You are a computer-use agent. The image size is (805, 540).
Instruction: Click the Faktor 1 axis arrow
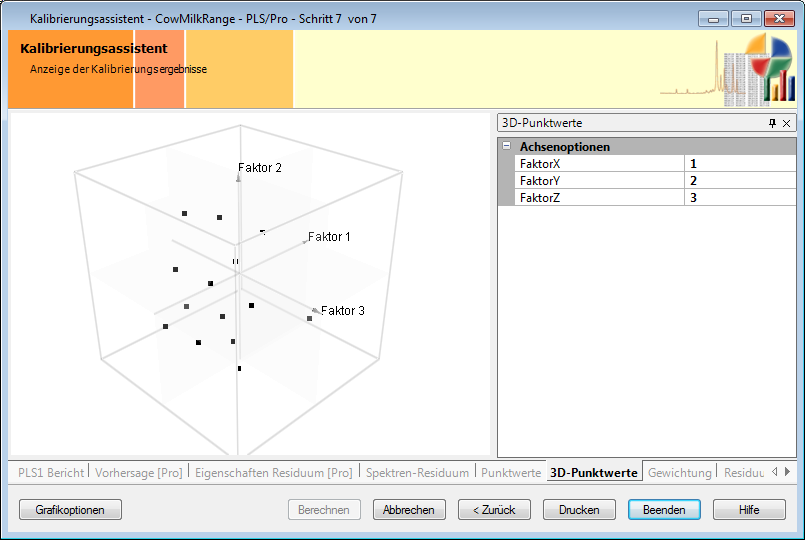pyautogui.click(x=306, y=242)
